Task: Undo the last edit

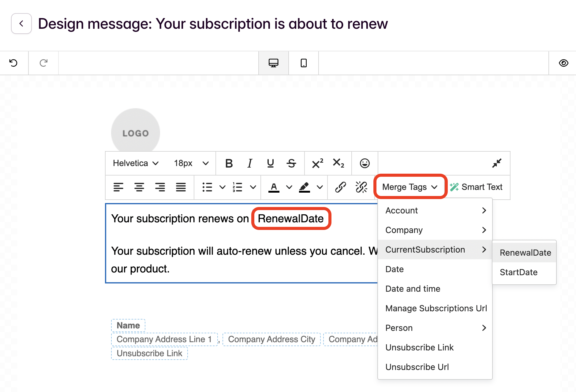Action: click(13, 63)
